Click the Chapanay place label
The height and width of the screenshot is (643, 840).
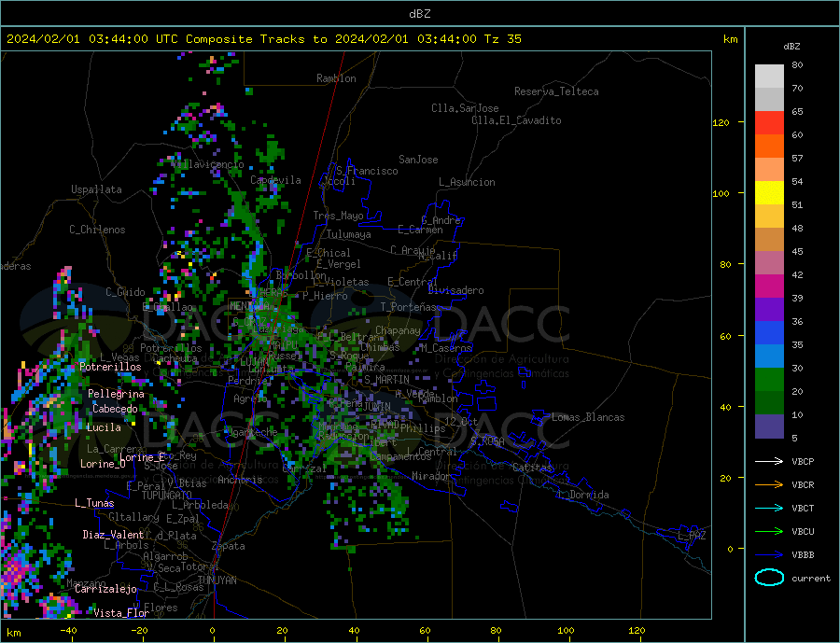click(398, 330)
